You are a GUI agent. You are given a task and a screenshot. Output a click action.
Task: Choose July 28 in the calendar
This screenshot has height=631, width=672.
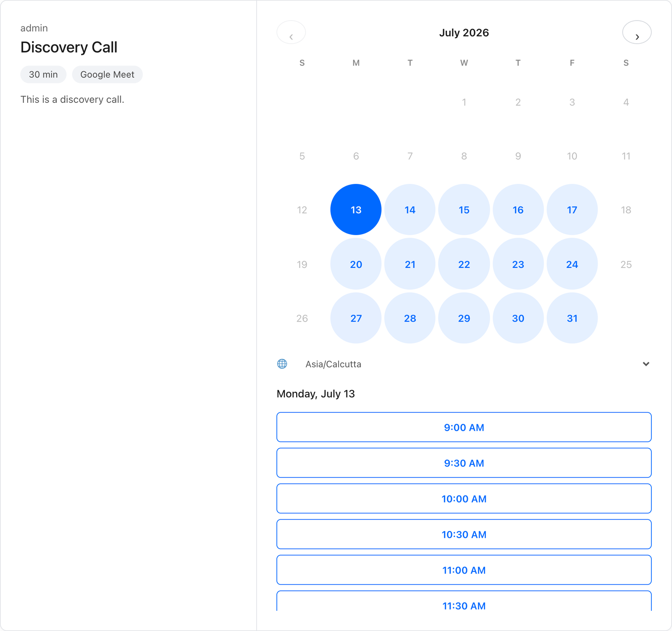pyautogui.click(x=410, y=318)
